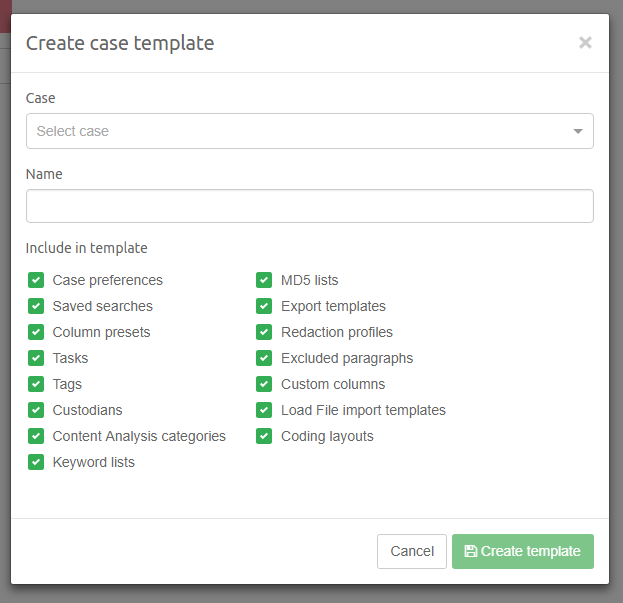Uncheck Load File import templates
This screenshot has width=623, height=603.
[x=264, y=410]
